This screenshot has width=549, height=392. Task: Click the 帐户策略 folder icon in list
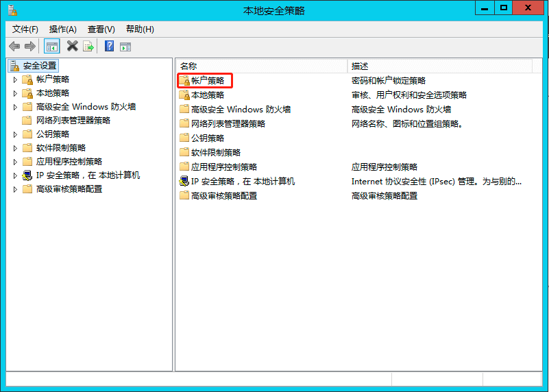184,81
